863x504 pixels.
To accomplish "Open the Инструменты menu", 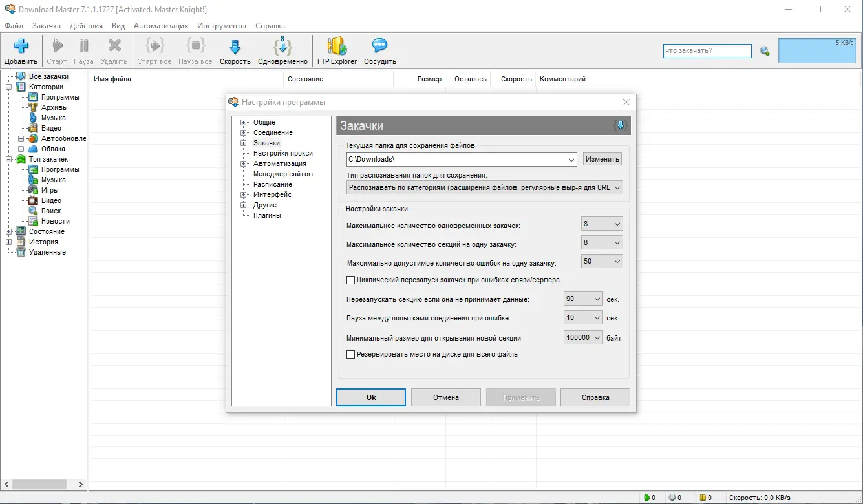I will point(222,26).
